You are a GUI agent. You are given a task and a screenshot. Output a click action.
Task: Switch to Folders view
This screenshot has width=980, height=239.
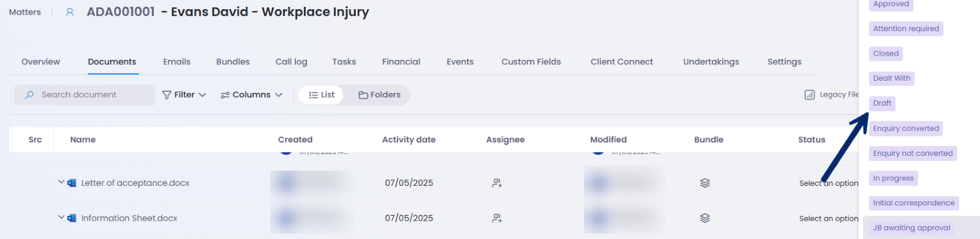coord(380,95)
